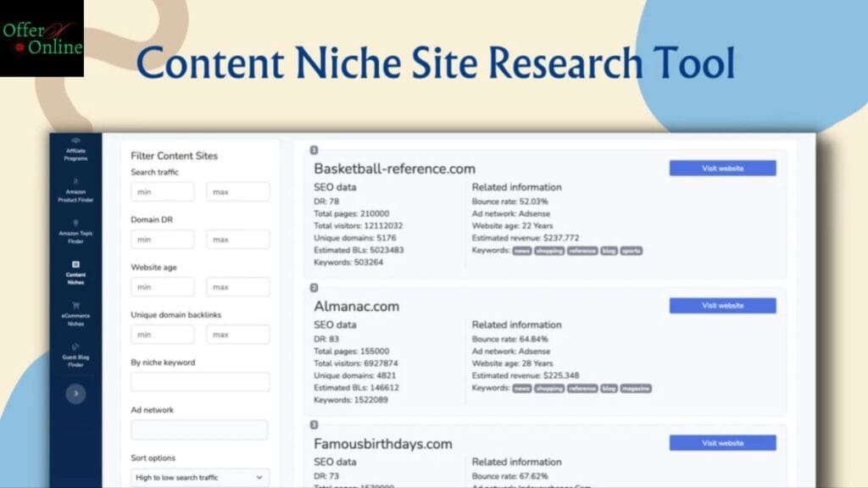Open the Sort options dropdown
868x488 pixels.
point(200,478)
